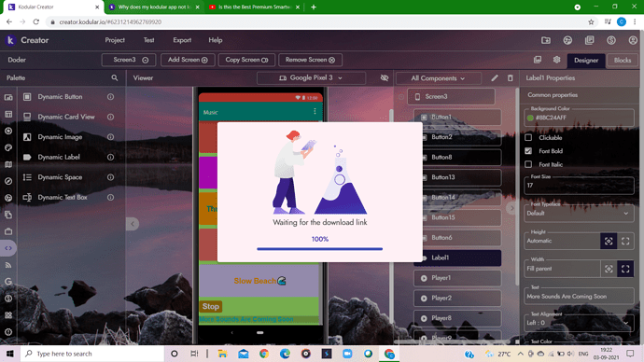The image size is (644, 362).
Task: Open the Help menu
Action: 216,40
